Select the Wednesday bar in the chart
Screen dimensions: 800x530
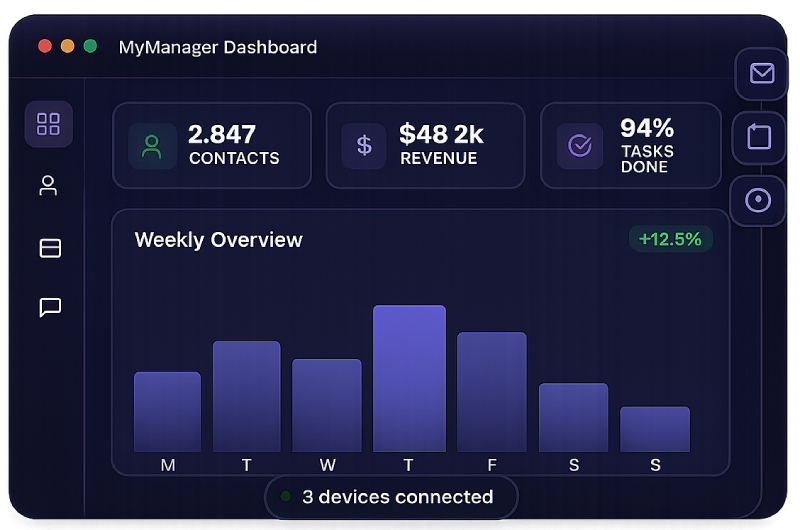pos(327,405)
